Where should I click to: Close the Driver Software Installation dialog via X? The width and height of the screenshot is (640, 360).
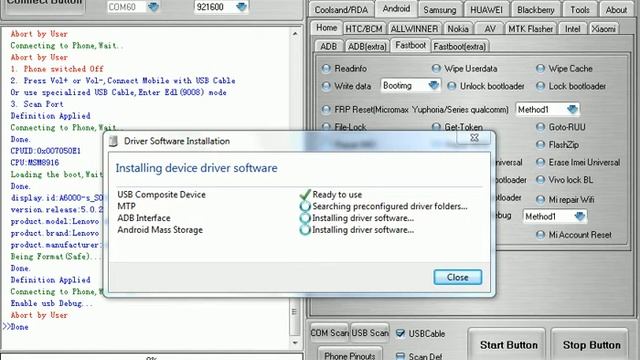[x=474, y=138]
